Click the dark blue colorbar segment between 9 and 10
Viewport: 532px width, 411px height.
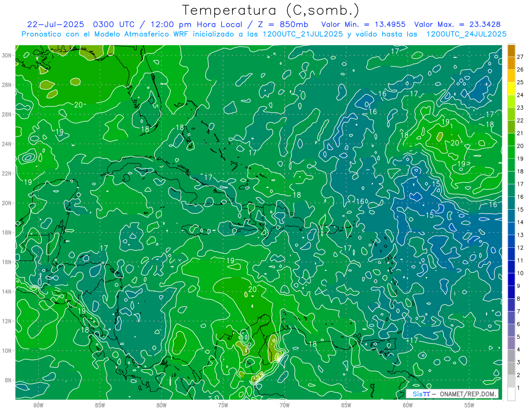point(511,279)
